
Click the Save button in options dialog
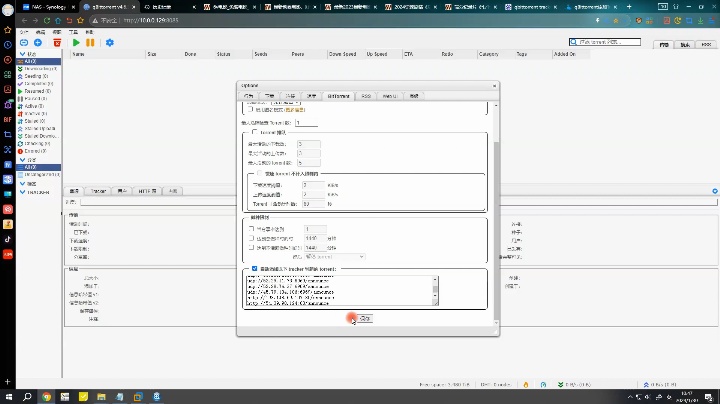pos(365,318)
